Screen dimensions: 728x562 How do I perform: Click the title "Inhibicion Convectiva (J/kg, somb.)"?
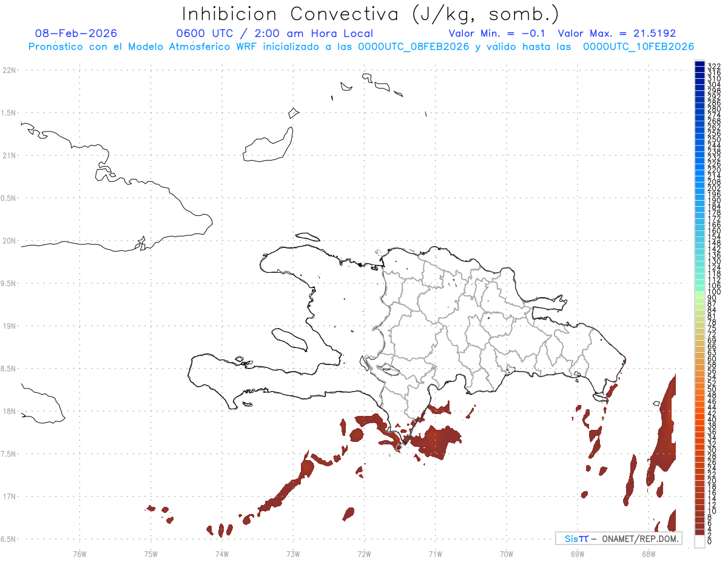click(x=371, y=15)
